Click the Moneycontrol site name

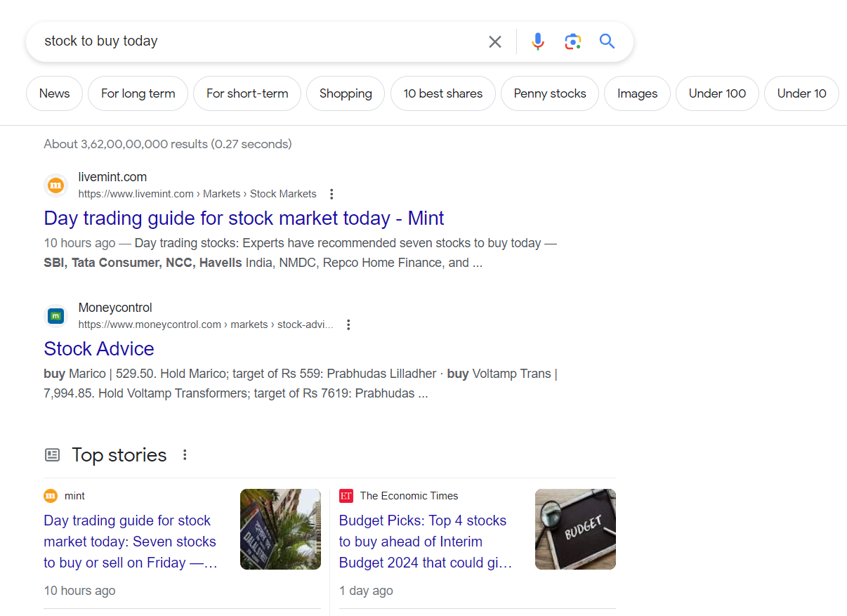point(115,308)
